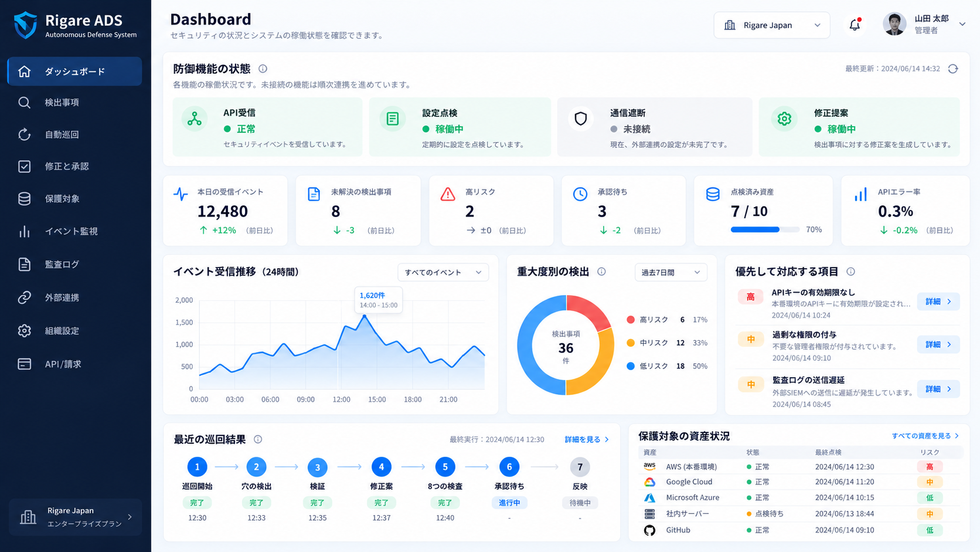Open 組織設定 in the sidebar
Image resolution: width=980 pixels, height=552 pixels.
click(x=74, y=331)
